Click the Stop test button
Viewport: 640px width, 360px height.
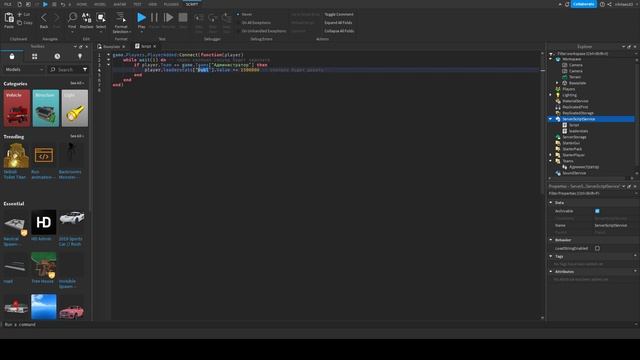[x=183, y=17]
